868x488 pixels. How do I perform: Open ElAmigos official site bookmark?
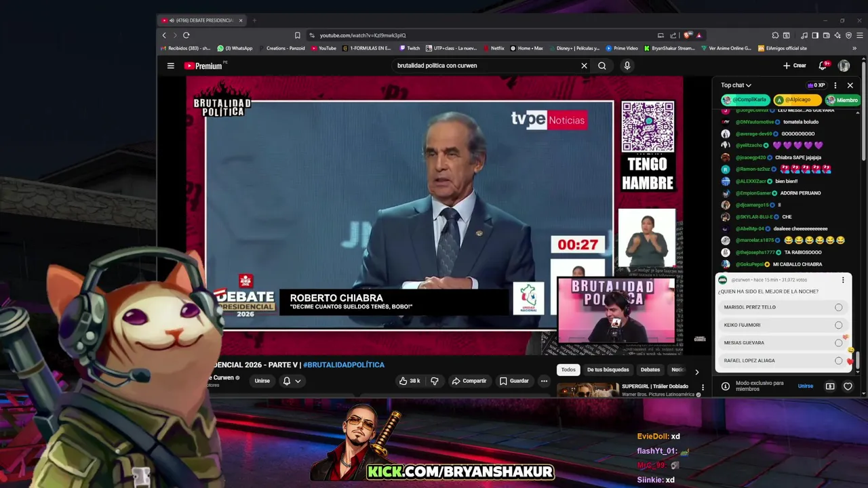pyautogui.click(x=783, y=48)
